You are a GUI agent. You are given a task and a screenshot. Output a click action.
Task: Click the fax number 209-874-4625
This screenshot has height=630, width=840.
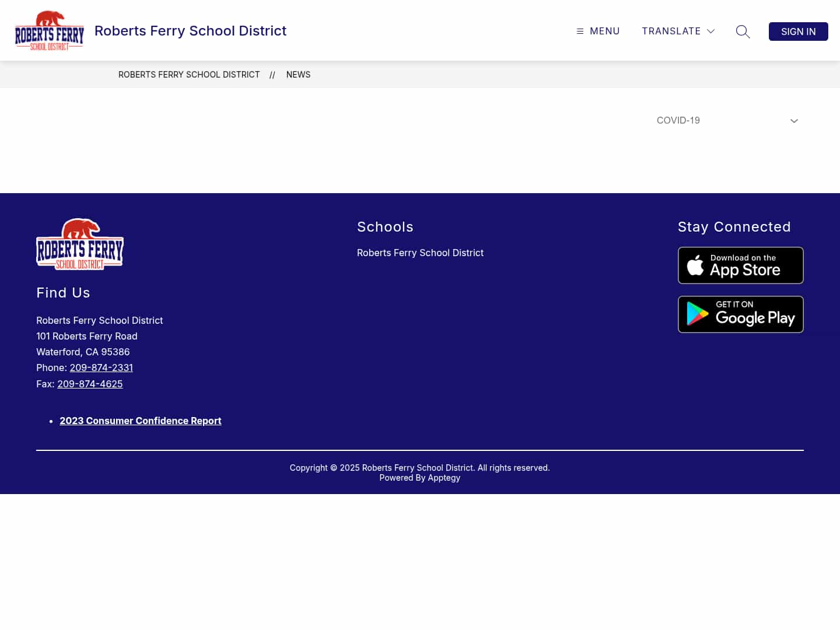click(90, 384)
